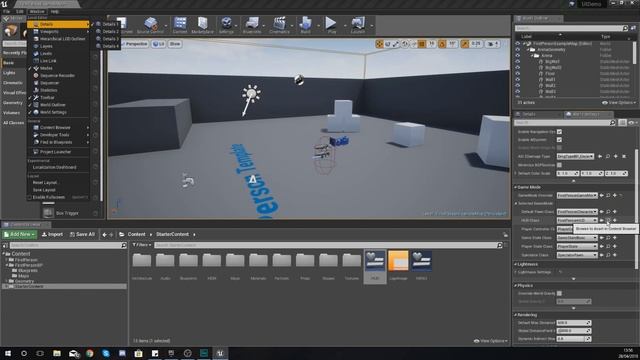Click the directional light actor icon in viewport
This screenshot has width=640, height=360.
pos(251,94)
